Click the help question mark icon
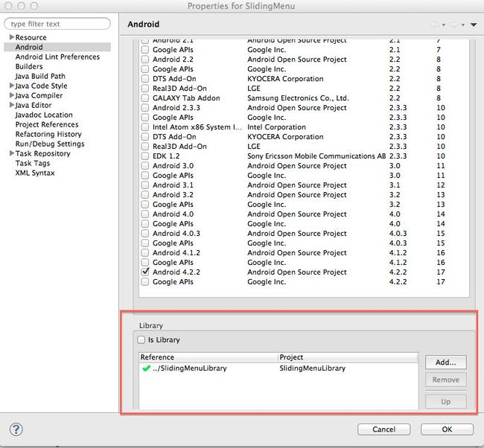Image resolution: width=484 pixels, height=448 pixels. pyautogui.click(x=16, y=429)
